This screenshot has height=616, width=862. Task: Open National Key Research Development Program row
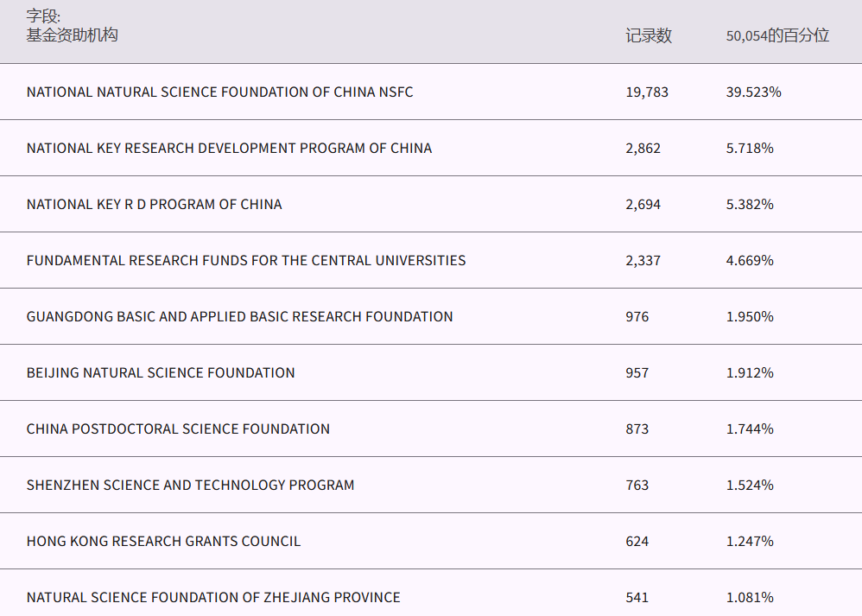click(229, 148)
